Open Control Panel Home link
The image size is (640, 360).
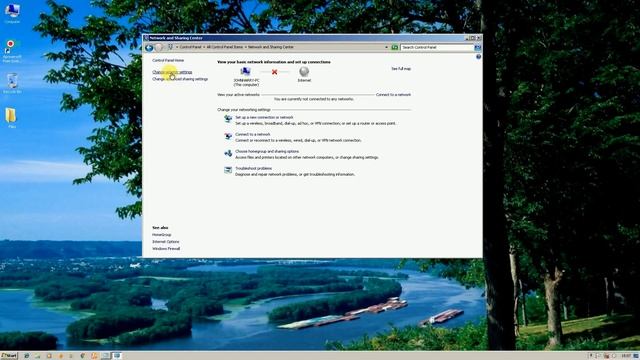pyautogui.click(x=168, y=60)
